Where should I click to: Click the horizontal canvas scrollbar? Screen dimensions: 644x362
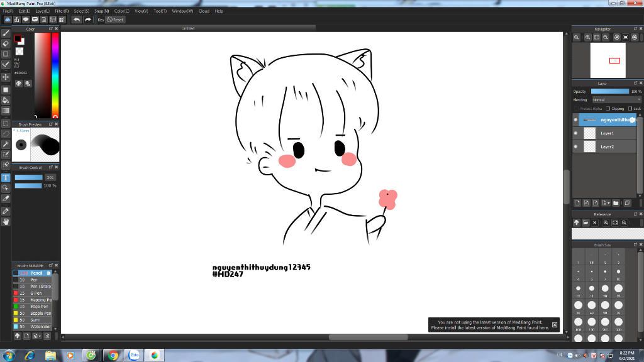[x=368, y=337]
